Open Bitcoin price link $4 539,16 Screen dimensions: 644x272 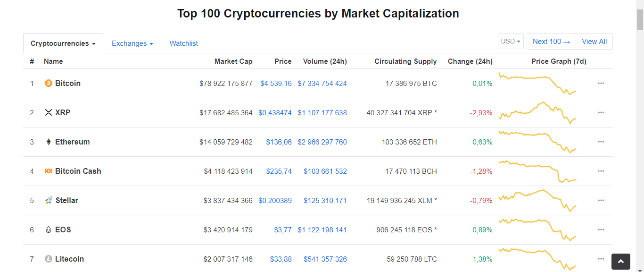tap(276, 84)
